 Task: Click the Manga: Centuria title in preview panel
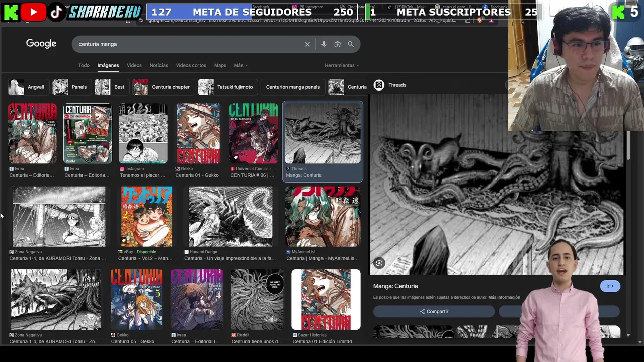(x=395, y=286)
